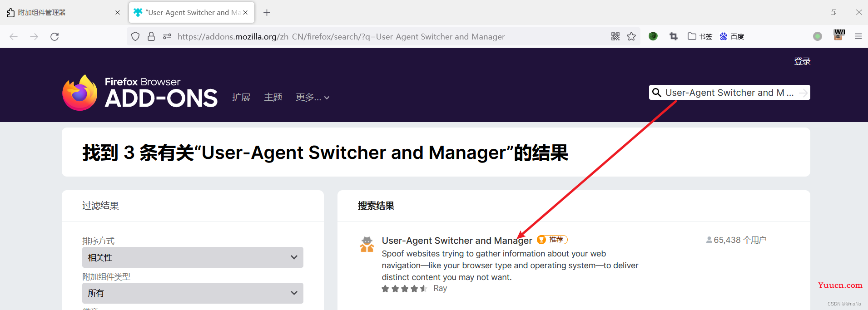
Task: Close the User-Agent Switcher search tab
Action: tap(245, 13)
